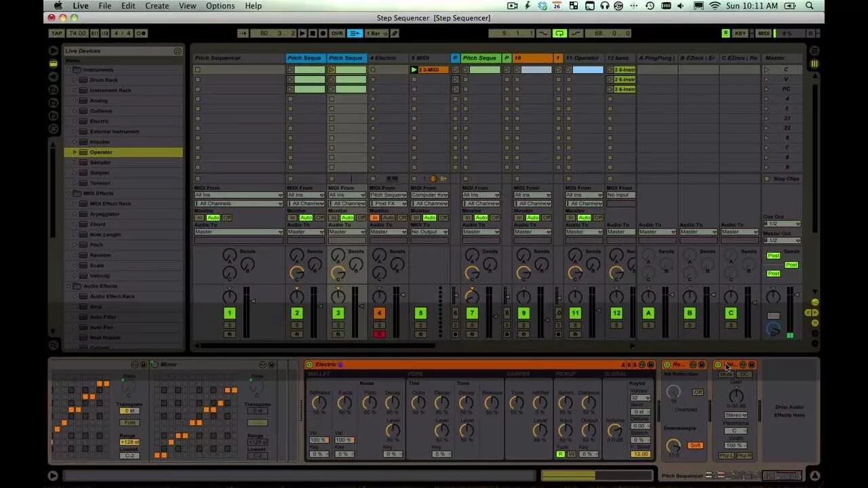Click the transport Play button

(303, 33)
